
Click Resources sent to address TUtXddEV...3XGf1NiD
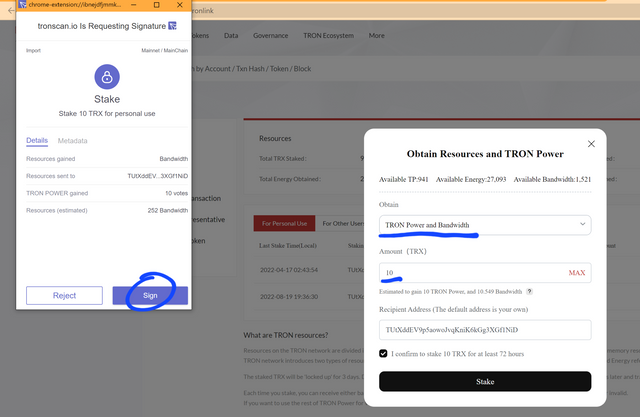tap(158, 176)
